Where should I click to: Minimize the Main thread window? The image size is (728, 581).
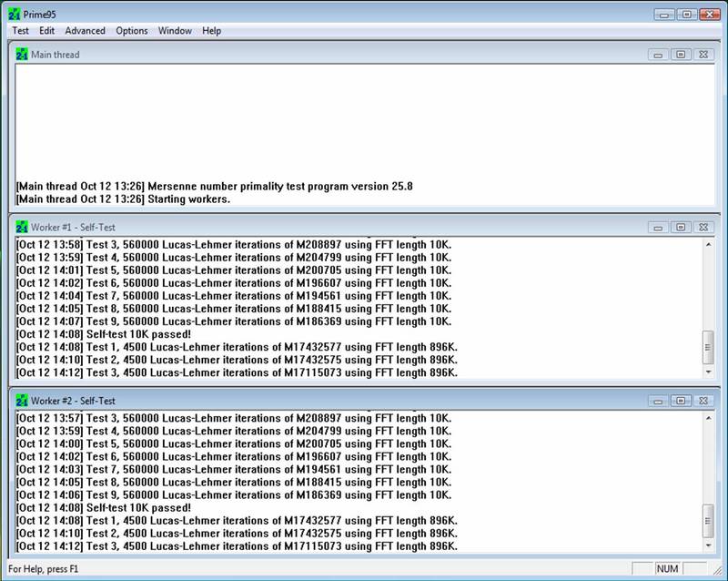tap(658, 55)
